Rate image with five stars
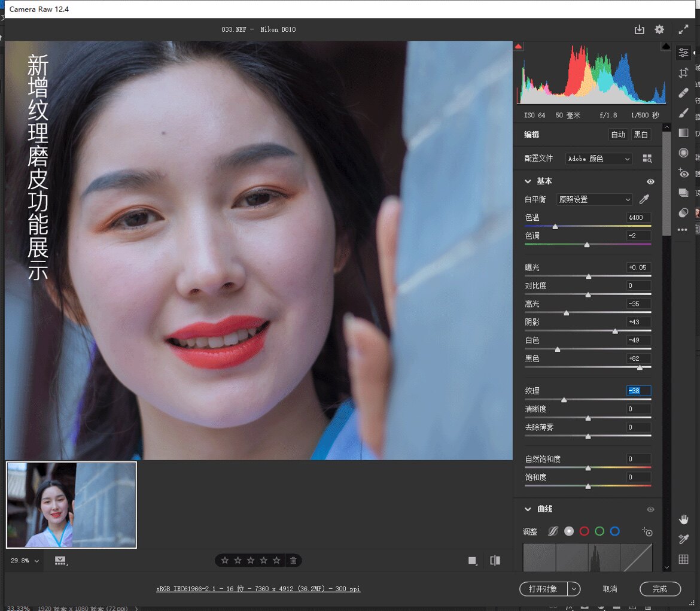Screen dimensions: 700x611 coord(277,560)
